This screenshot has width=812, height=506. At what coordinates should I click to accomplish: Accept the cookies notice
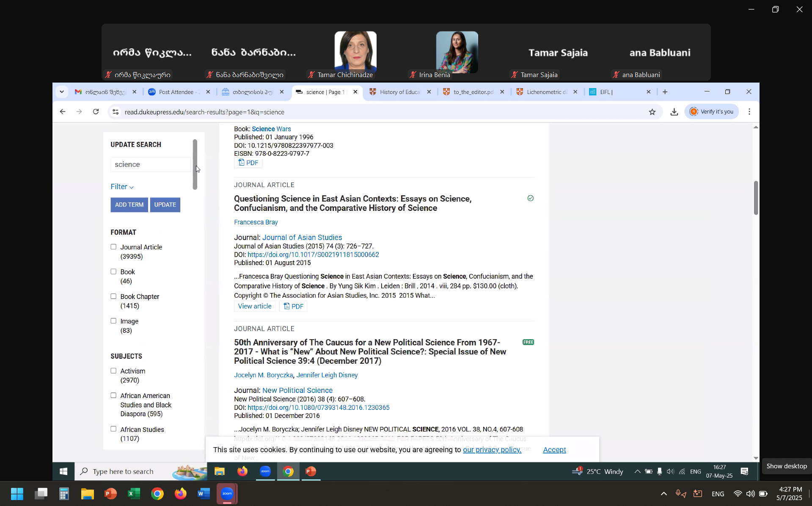pyautogui.click(x=554, y=450)
